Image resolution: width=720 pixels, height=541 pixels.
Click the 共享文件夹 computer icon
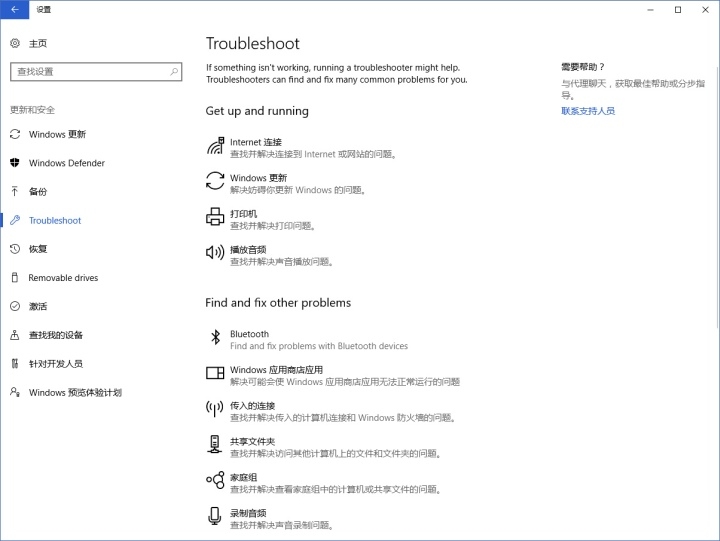coord(214,444)
